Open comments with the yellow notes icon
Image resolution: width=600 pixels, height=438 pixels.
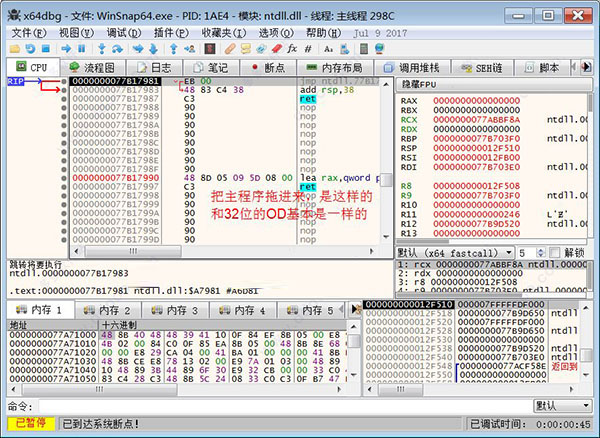tap(246, 49)
